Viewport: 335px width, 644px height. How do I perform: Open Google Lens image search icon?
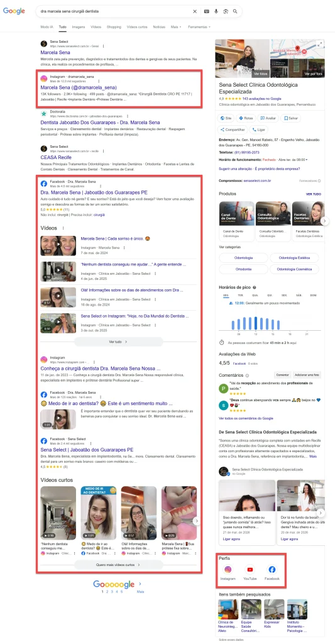(226, 11)
